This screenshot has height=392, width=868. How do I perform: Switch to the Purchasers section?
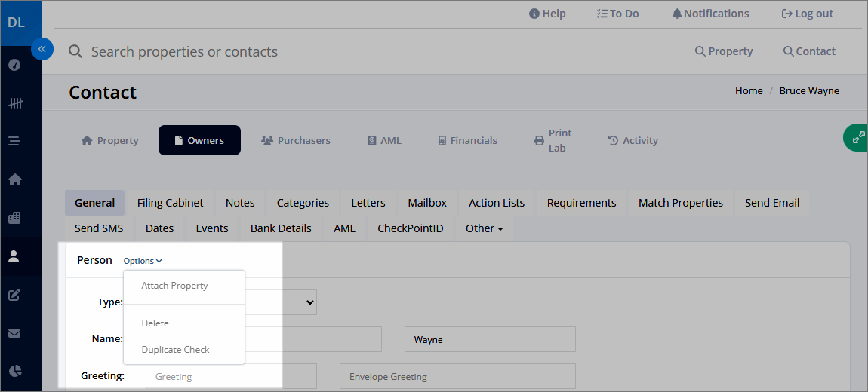point(296,140)
